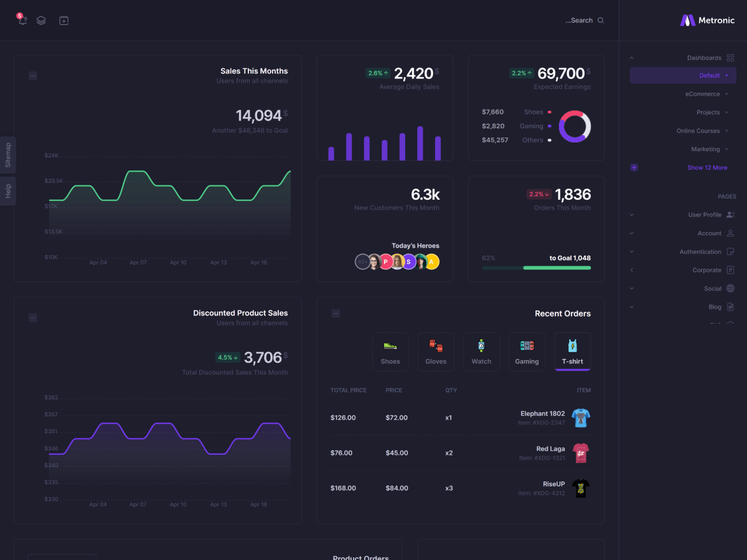Open the eCommerce dashboard menu item
This screenshot has height=560, width=747.
[x=702, y=94]
